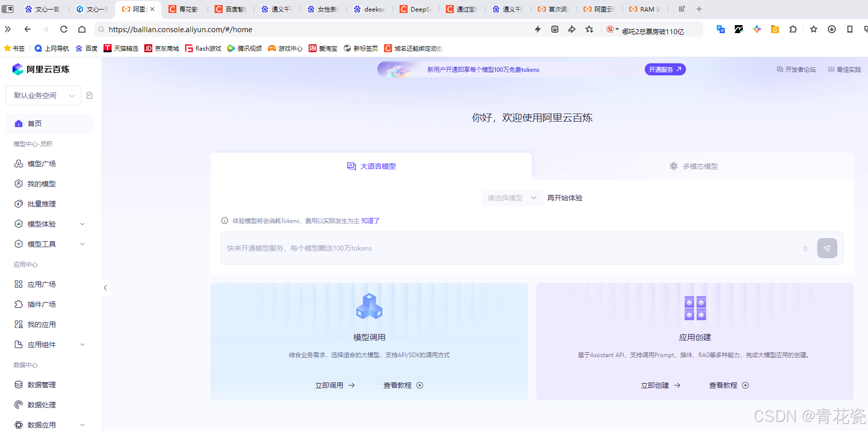Viewport: 868px width, 431px height.
Task: Open the 开发者论坛 link
Action: click(x=796, y=69)
